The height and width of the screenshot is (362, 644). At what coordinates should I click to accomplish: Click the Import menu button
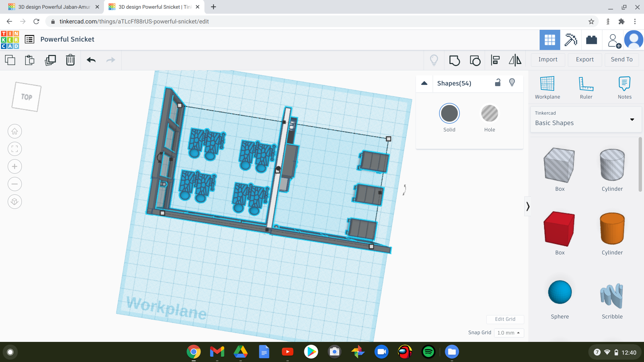click(x=548, y=59)
